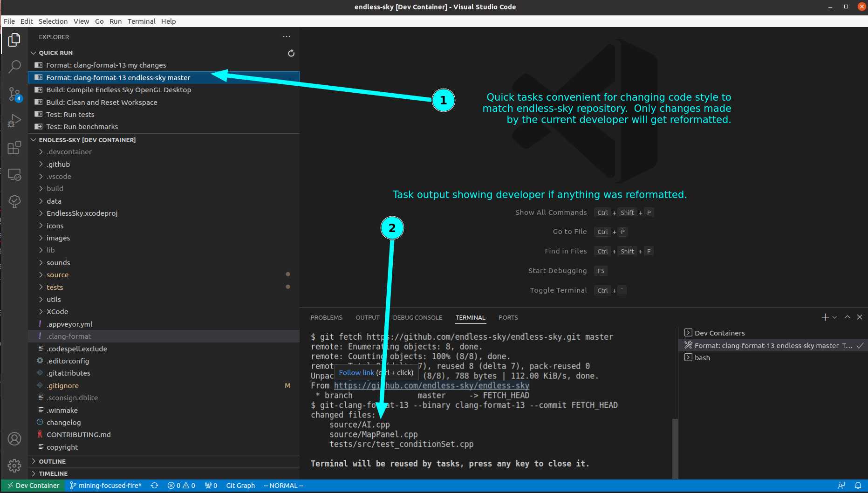Switch to the PROBLEMS tab
Screen dimensions: 868x493
coord(326,318)
